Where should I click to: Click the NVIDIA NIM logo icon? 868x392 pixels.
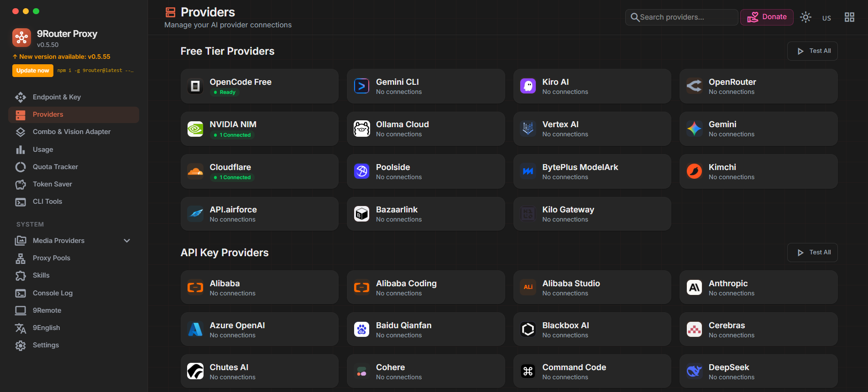[195, 129]
